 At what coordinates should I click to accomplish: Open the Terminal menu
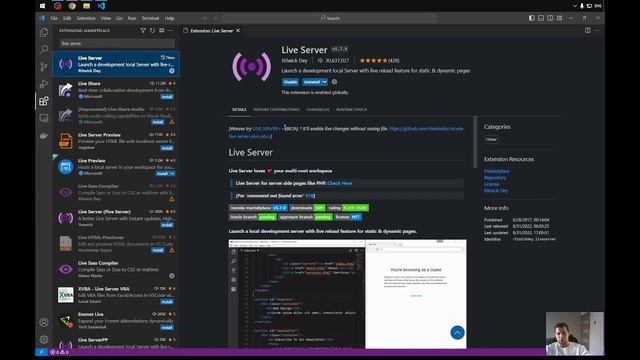tap(150, 18)
